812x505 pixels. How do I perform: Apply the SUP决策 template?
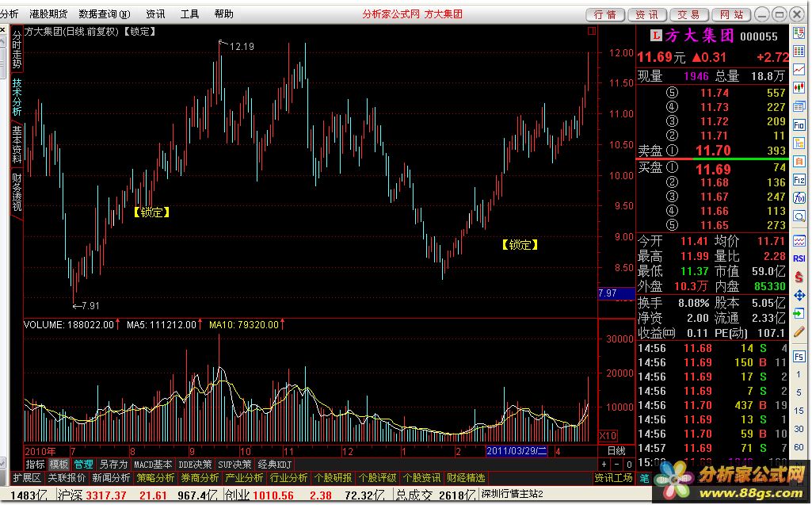click(x=234, y=465)
